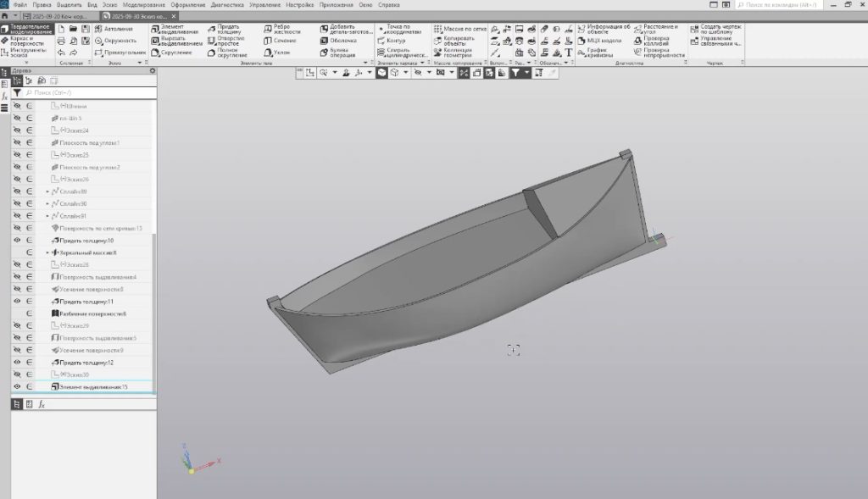Switch to Каркас и поверхности toolset

25,40
